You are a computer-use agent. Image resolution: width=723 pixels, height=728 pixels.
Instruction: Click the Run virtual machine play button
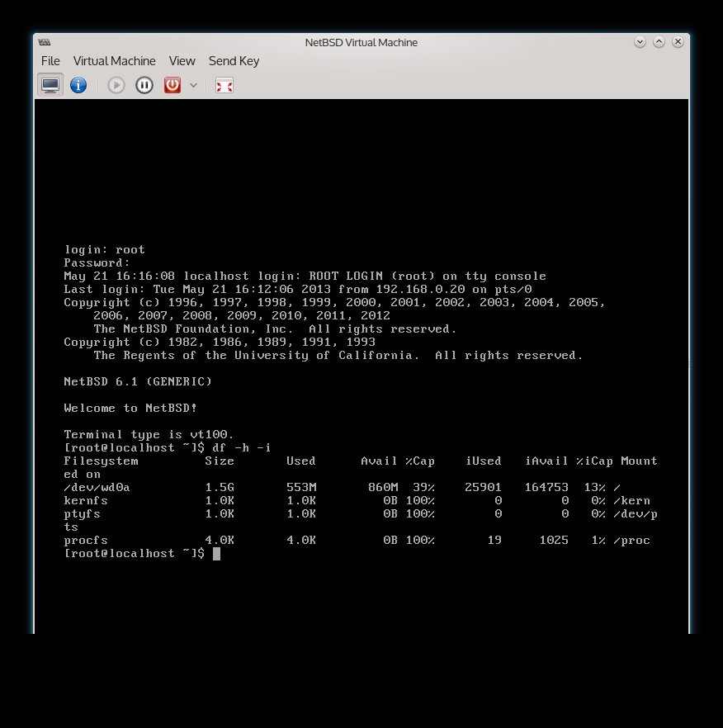[116, 86]
